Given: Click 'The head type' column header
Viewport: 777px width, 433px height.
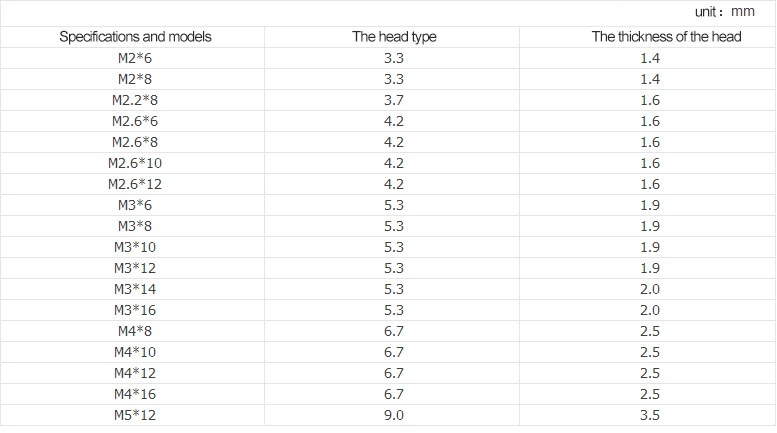Looking at the screenshot, I should 394,37.
